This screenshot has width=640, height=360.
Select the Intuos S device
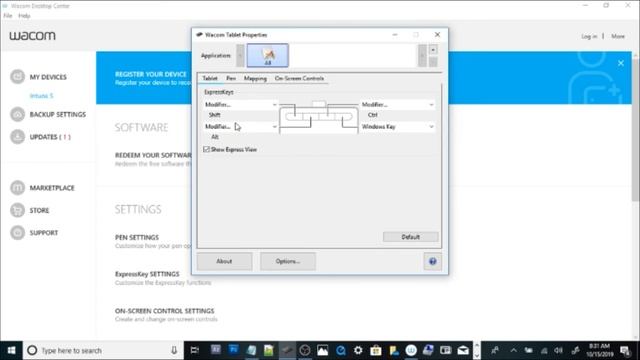coord(41,96)
